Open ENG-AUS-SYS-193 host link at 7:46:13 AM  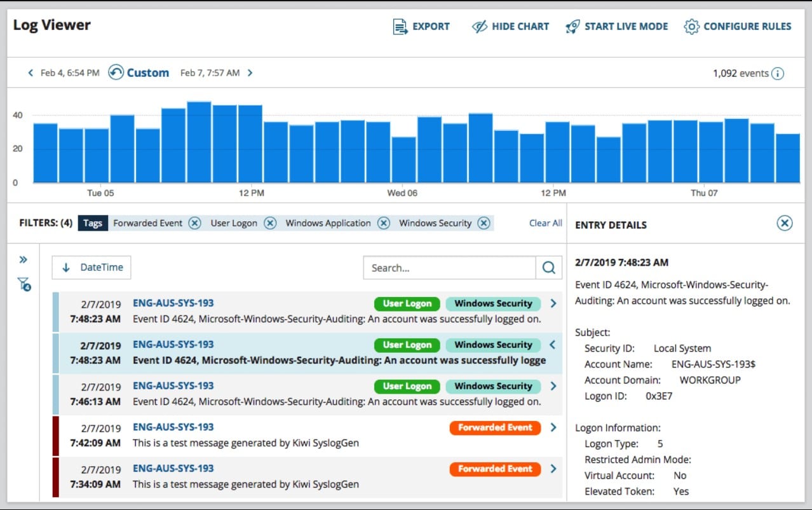173,386
